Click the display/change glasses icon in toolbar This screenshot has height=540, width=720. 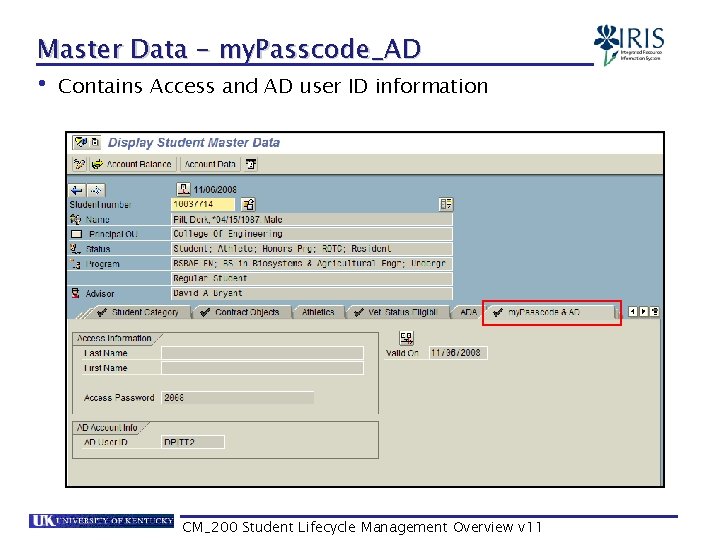click(x=79, y=164)
